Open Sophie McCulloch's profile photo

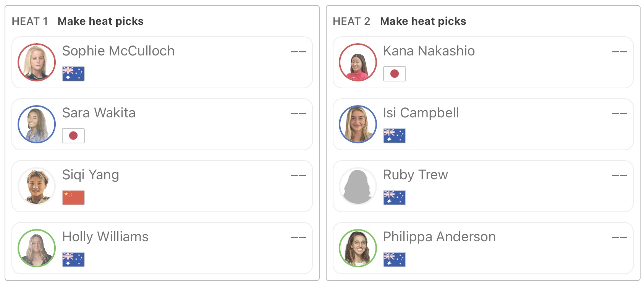(37, 62)
